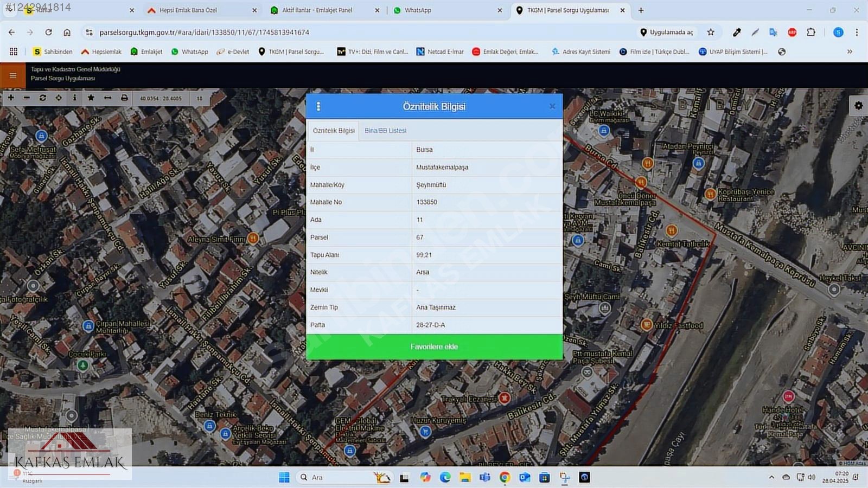Viewport: 868px width, 488px height.
Task: Switch to Bina/BB Listesi tab
Action: (385, 131)
